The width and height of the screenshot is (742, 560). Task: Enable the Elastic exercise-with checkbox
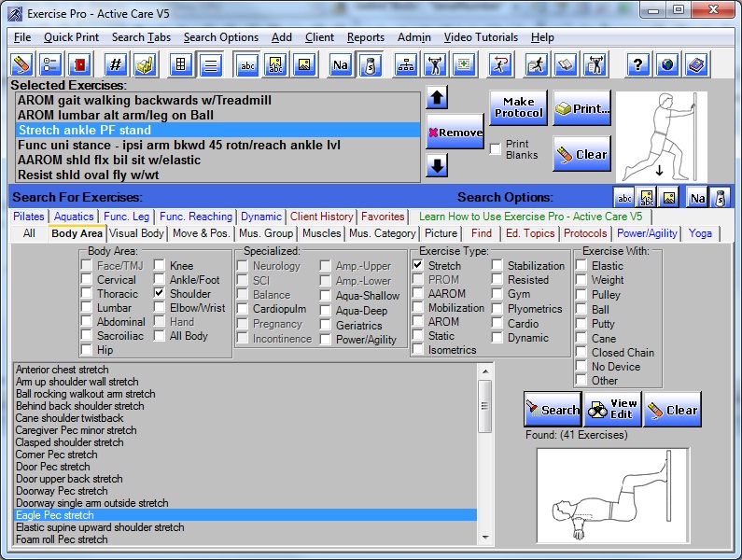point(581,265)
